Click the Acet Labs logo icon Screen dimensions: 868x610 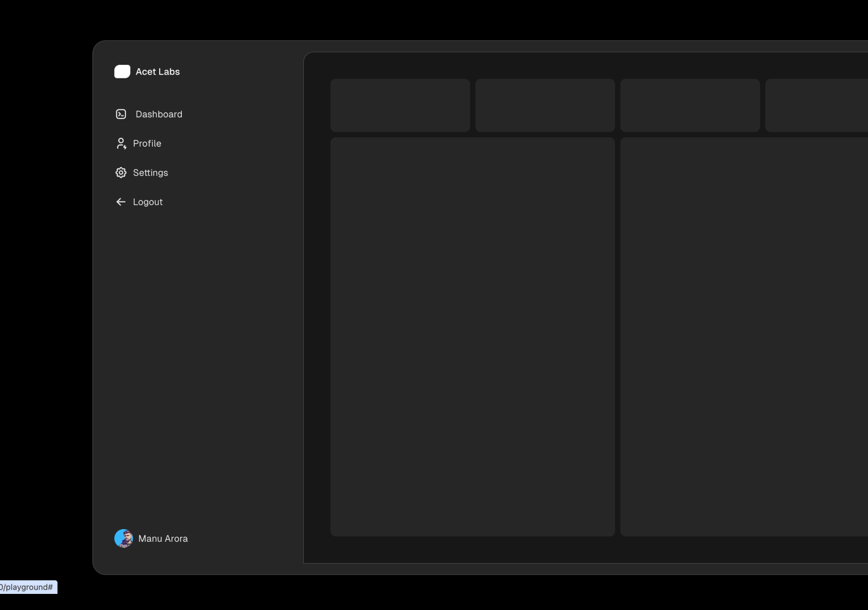click(122, 71)
